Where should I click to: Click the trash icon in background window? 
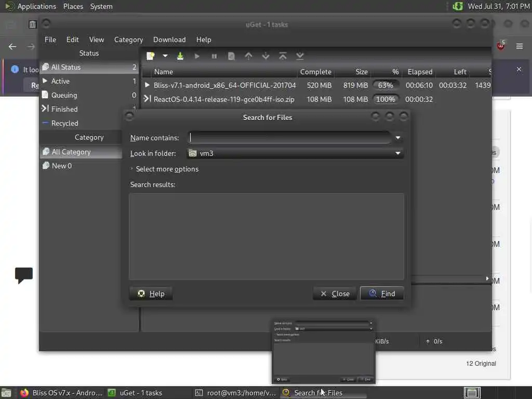[x=32, y=24]
